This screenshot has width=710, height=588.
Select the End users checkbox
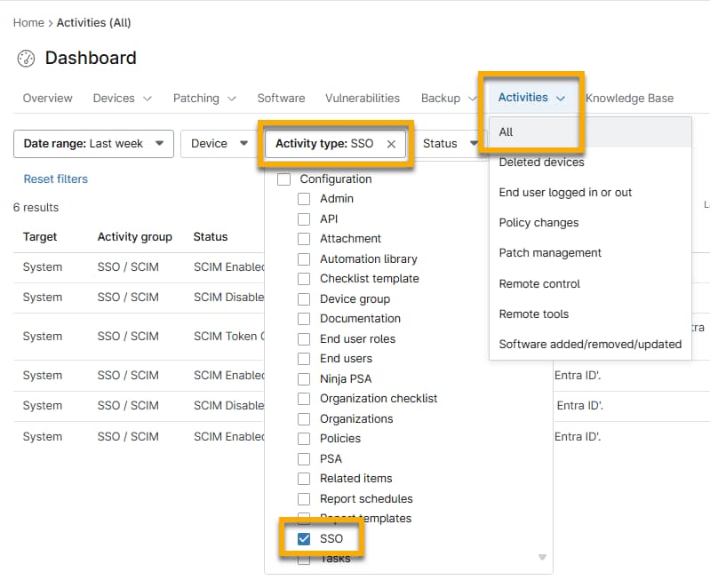click(x=304, y=359)
